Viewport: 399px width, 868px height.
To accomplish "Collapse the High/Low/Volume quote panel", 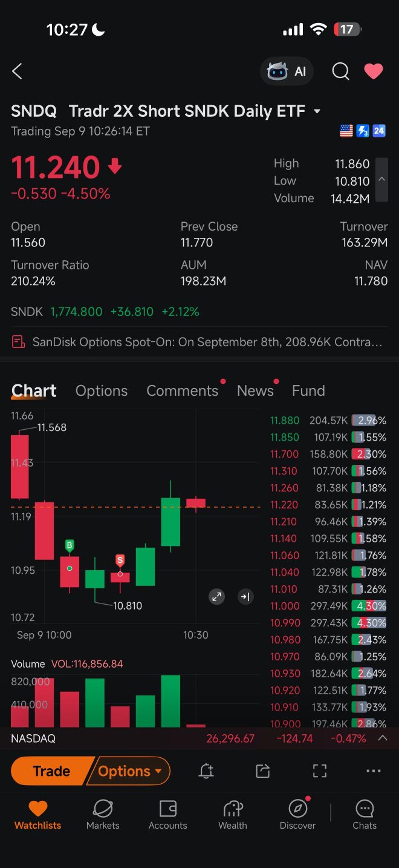I will [381, 180].
